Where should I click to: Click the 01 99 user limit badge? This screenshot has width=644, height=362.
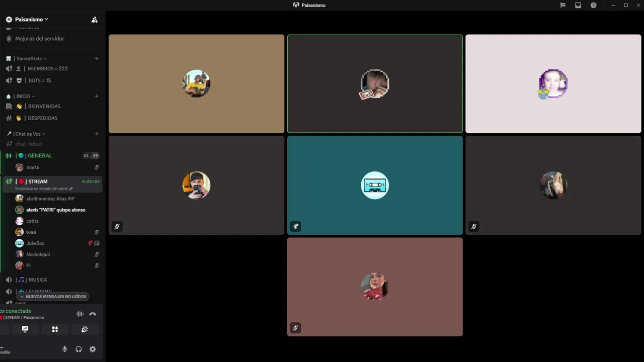click(x=91, y=156)
